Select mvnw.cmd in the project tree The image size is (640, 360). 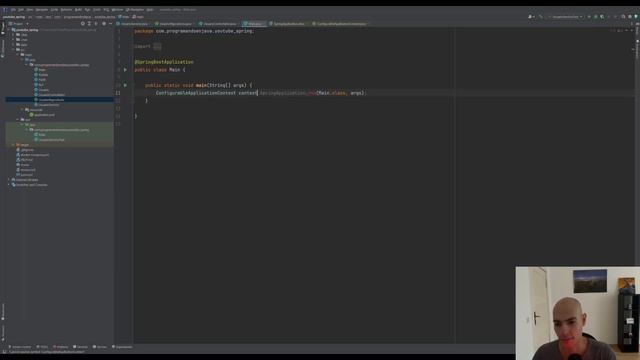[26, 170]
